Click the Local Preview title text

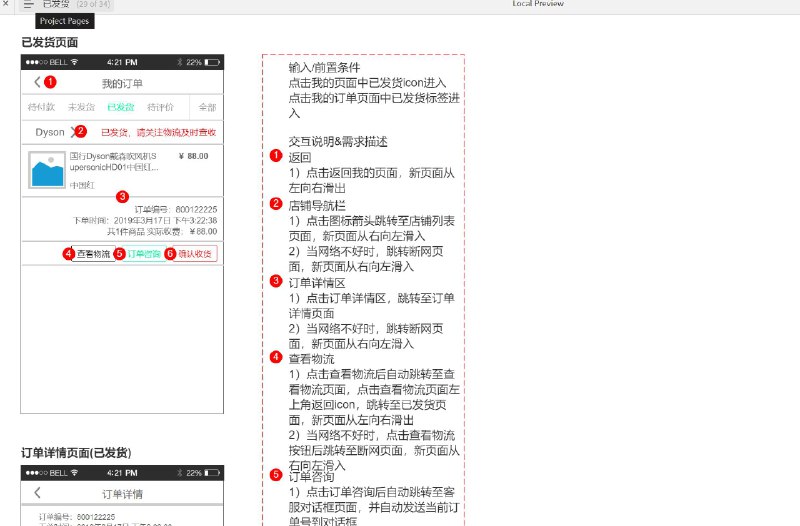pyautogui.click(x=538, y=3)
